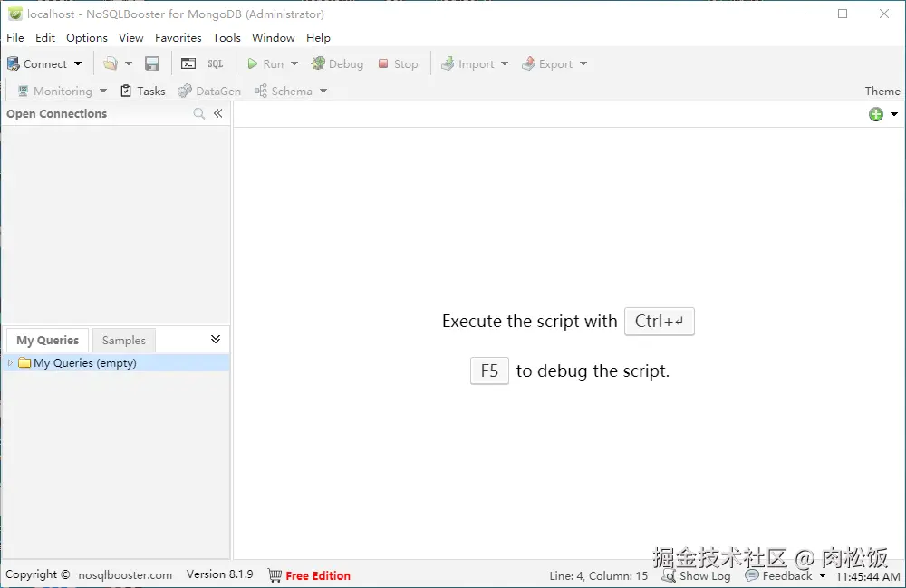Switch to the My Queries tab
Screen dimensions: 906x588
pos(47,341)
